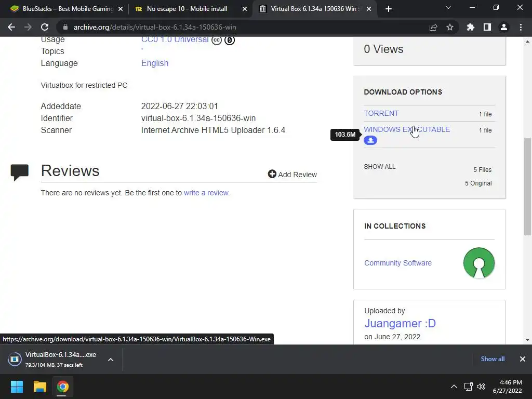Viewport: 532px width, 399px height.
Task: Click the lock icon in address bar
Action: (x=65, y=27)
